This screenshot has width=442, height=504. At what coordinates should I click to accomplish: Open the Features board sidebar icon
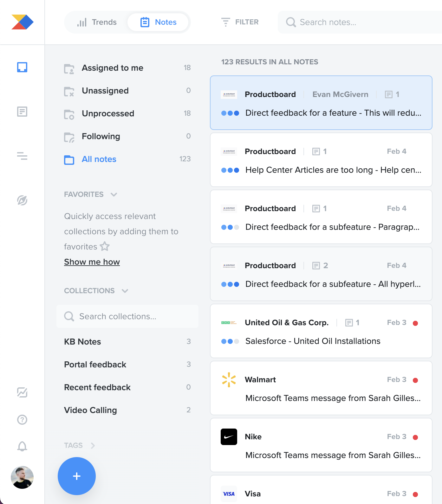[22, 112]
